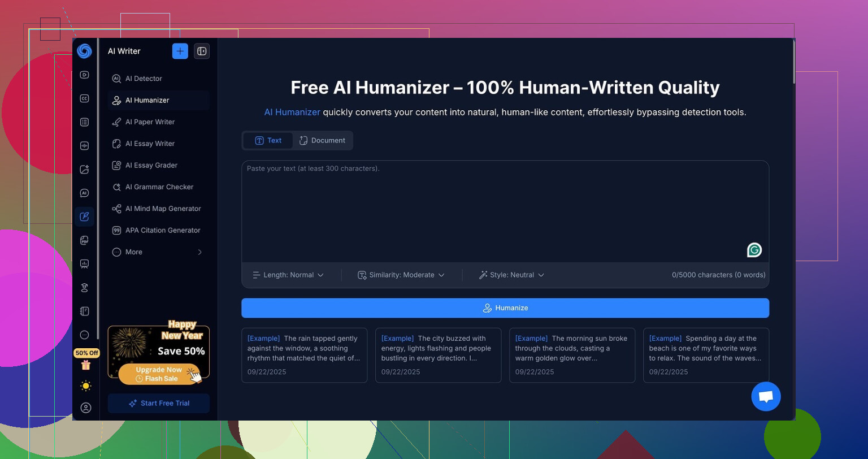Open the Length: Normal dropdown
Viewport: 868px width, 459px height.
pos(289,275)
